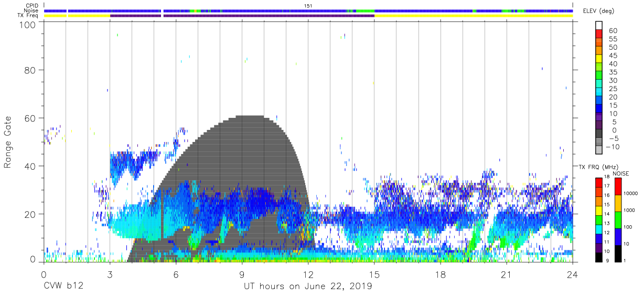This screenshot has width=644, height=297.
Task: Click the black swatch in NOISE colorbar
Action: coord(617,253)
